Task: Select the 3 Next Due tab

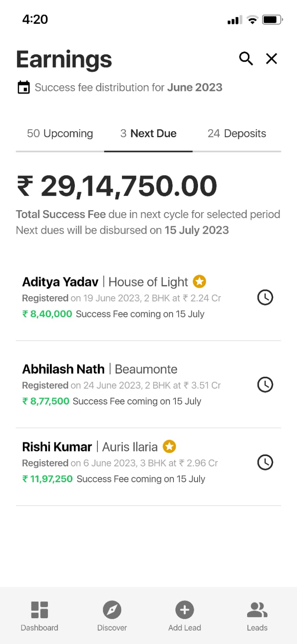Action: coord(148,134)
